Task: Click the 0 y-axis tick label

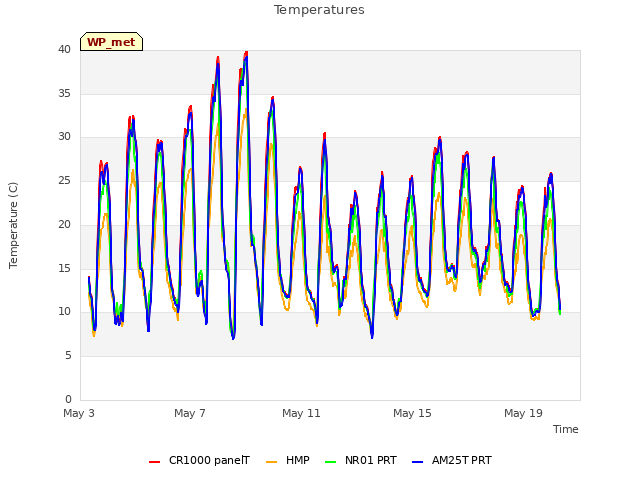Action: click(x=68, y=399)
